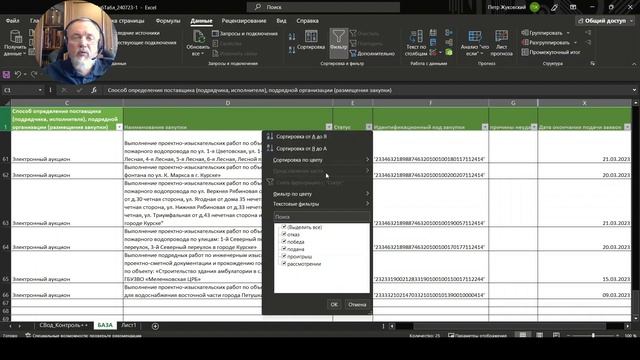Viewport: 640px width, 360px height.
Task: Open filter dropdown on column C header
Action: (x=119, y=127)
